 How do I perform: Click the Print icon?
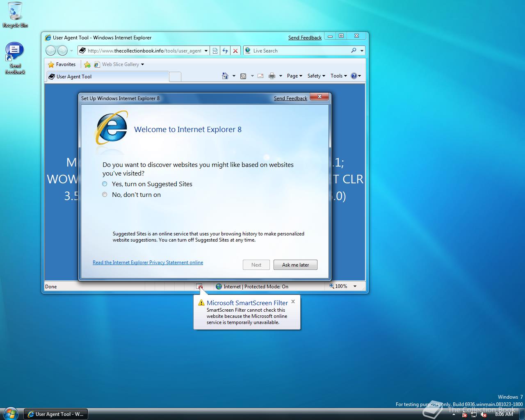[272, 76]
